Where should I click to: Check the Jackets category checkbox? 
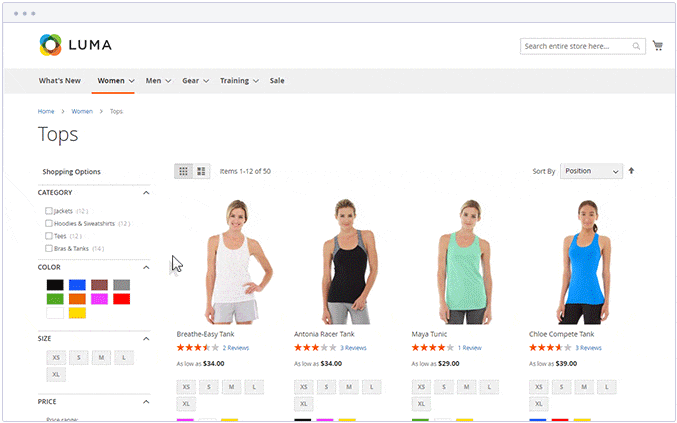pos(49,211)
